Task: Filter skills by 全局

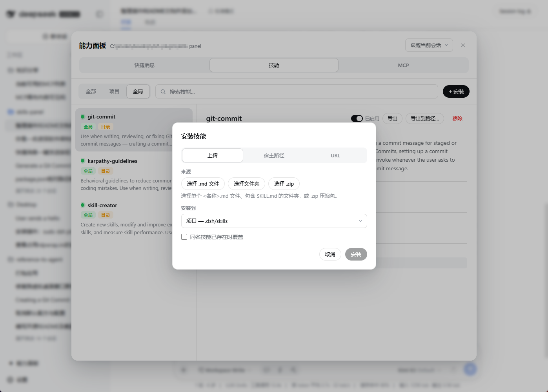Action: [138, 91]
